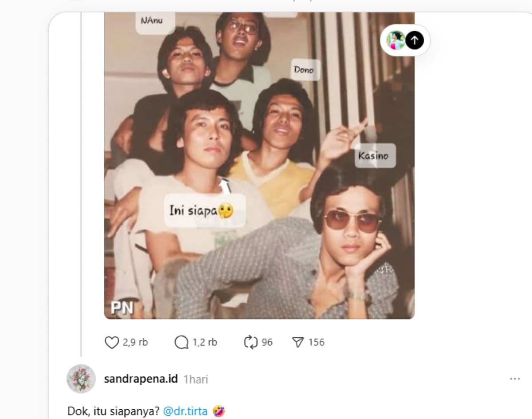
Task: Open the 96 reposts counter
Action: click(x=267, y=342)
